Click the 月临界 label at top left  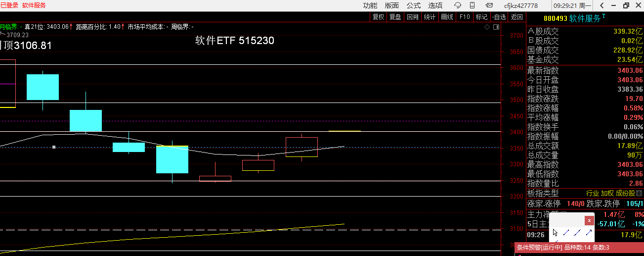pyautogui.click(x=9, y=27)
